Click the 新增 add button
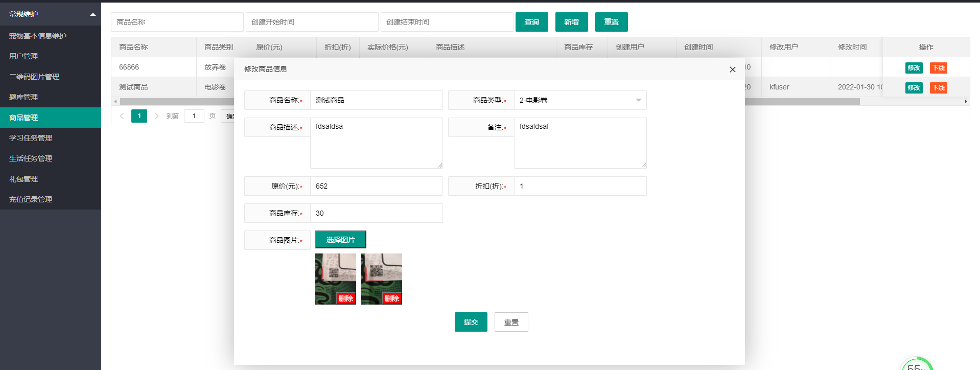This screenshot has height=370, width=980. [x=571, y=22]
